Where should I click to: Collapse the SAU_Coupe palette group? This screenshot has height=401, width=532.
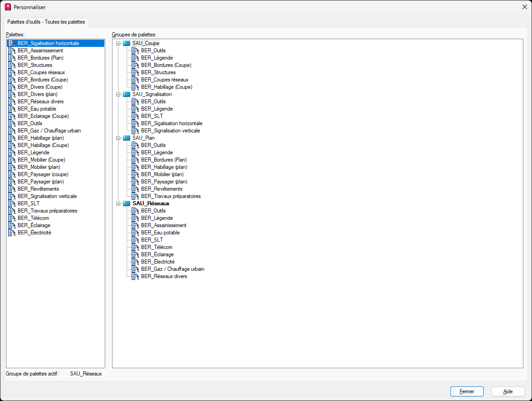pos(118,43)
